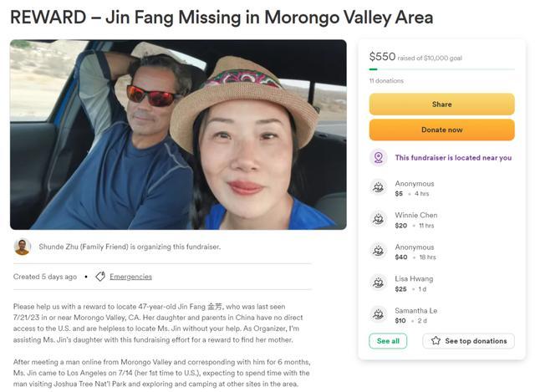The width and height of the screenshot is (535, 392).
Task: Click the Anonymous $40 donor avatar icon
Action: coord(379,252)
